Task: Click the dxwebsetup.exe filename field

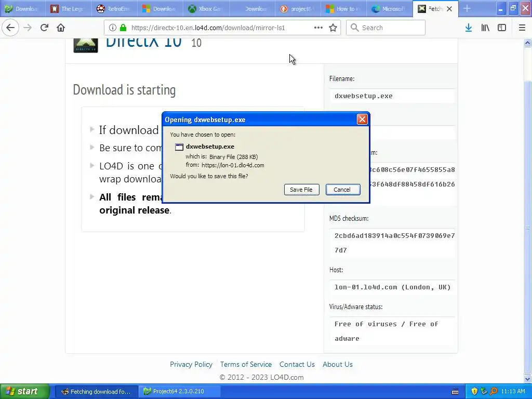Action: pyautogui.click(x=392, y=96)
